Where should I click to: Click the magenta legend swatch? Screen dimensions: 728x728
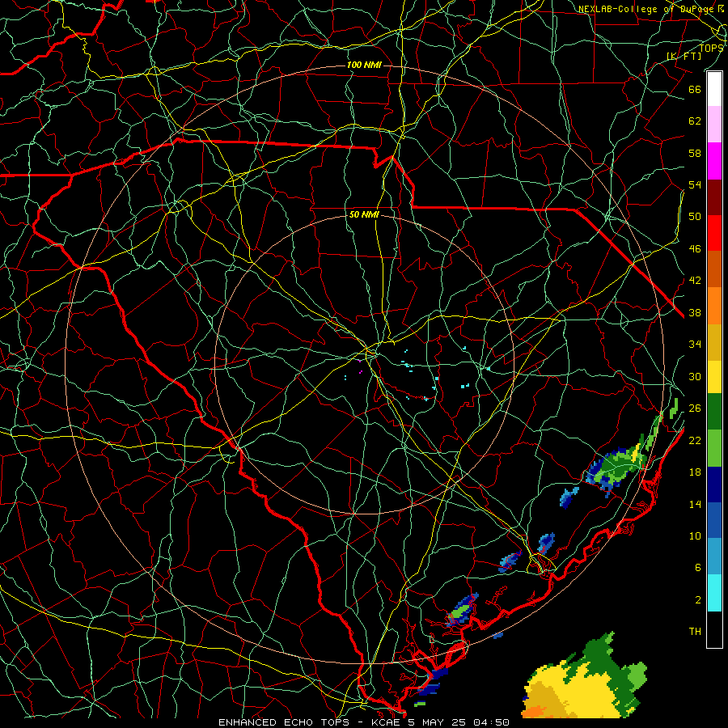(x=714, y=161)
